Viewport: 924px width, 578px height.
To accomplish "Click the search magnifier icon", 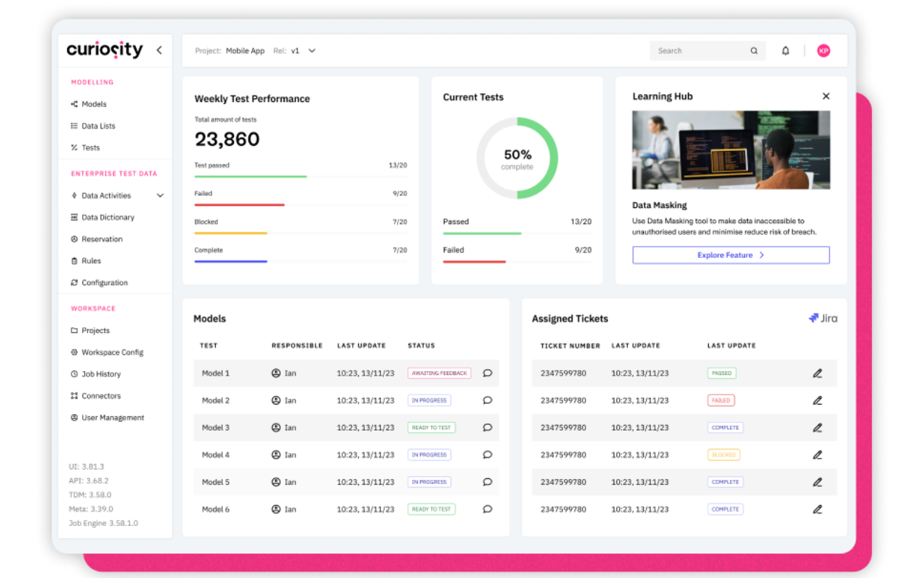I will tap(754, 51).
